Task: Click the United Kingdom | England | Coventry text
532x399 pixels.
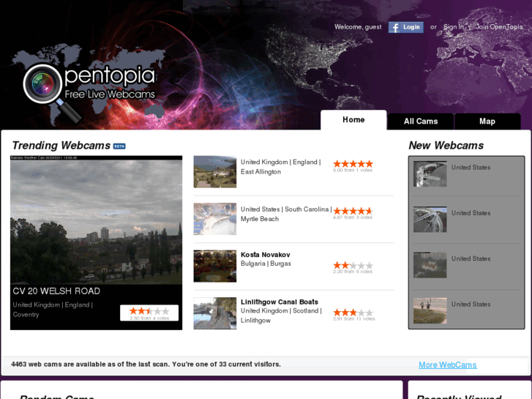Action: 53,310
